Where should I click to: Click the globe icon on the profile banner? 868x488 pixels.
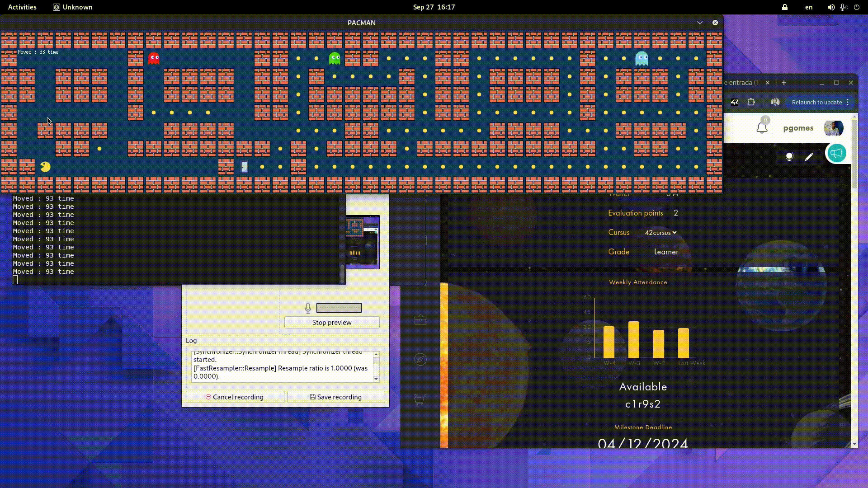coord(789,157)
